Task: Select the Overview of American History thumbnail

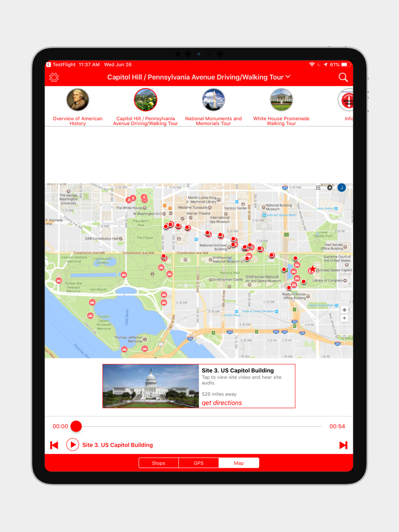Action: point(78,100)
